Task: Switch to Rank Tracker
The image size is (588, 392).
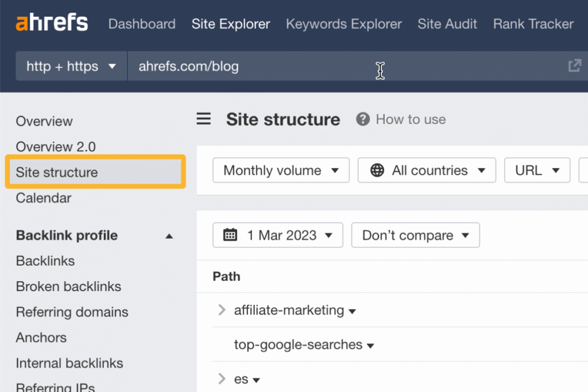Action: [533, 24]
